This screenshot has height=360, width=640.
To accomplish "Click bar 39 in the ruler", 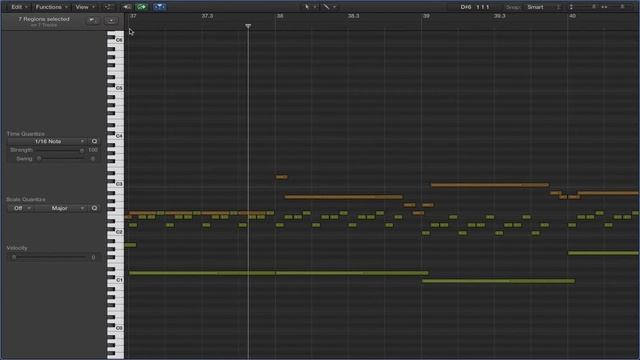I will click(x=426, y=16).
